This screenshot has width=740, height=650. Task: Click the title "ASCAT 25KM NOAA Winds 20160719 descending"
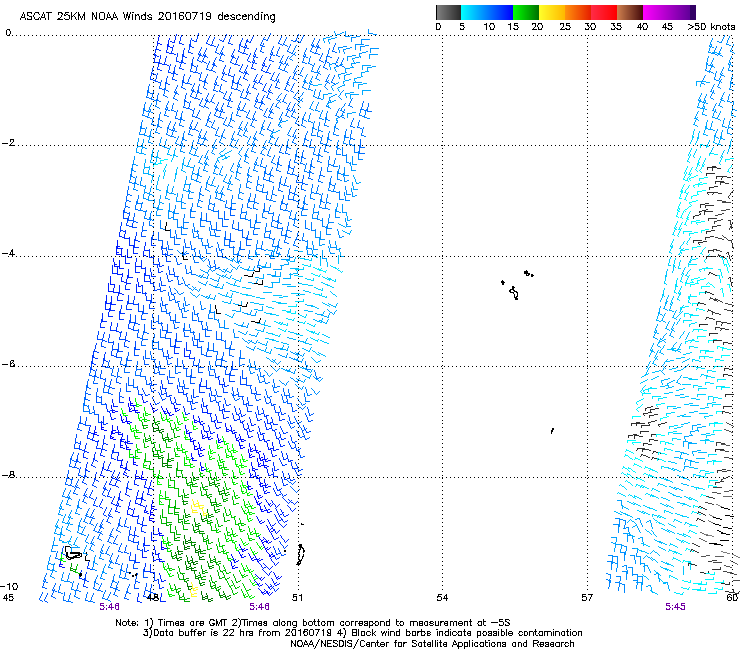click(x=147, y=16)
